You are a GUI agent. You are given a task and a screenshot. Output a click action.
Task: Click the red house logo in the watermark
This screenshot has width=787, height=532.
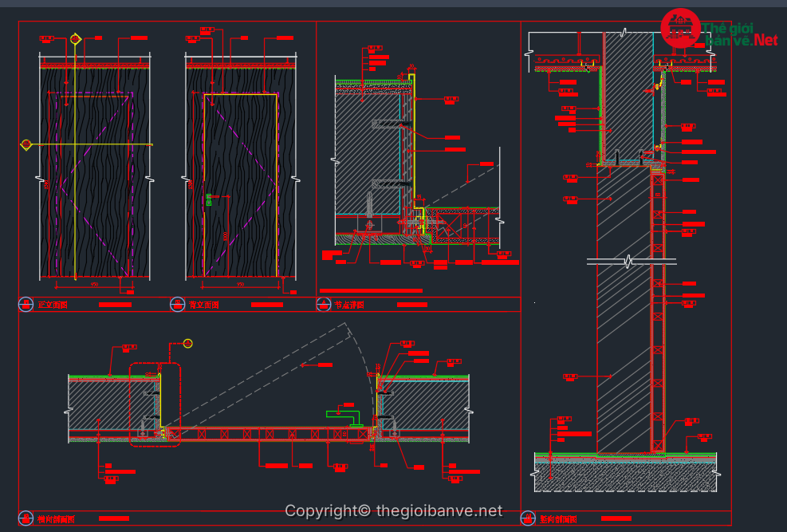point(680,30)
